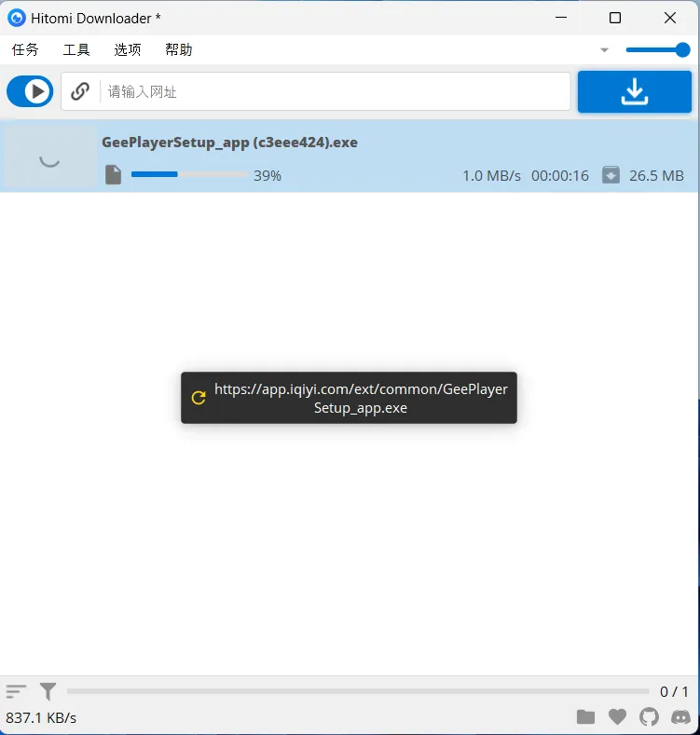
Task: Click the overall progress bar at bottom
Action: [358, 691]
